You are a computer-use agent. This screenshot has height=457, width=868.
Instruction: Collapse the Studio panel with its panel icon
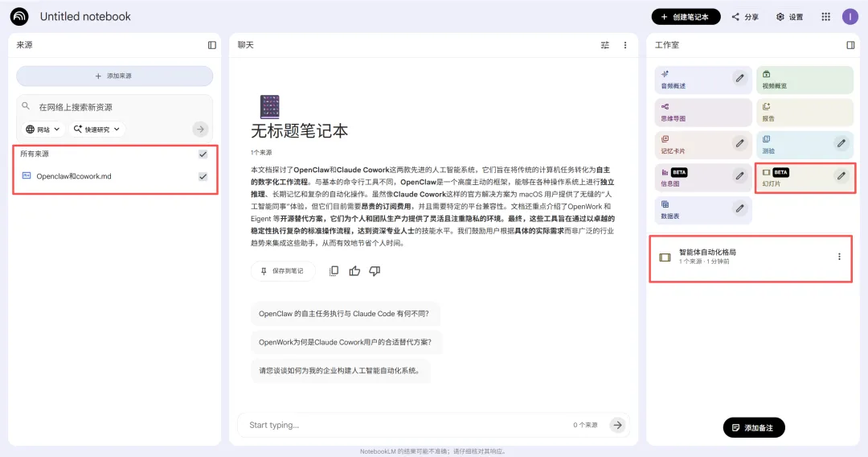(850, 45)
